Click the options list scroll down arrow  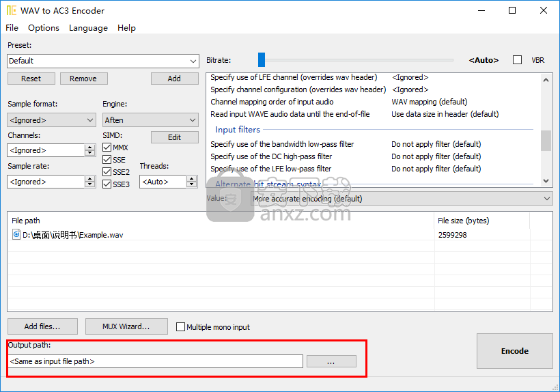tap(546, 181)
